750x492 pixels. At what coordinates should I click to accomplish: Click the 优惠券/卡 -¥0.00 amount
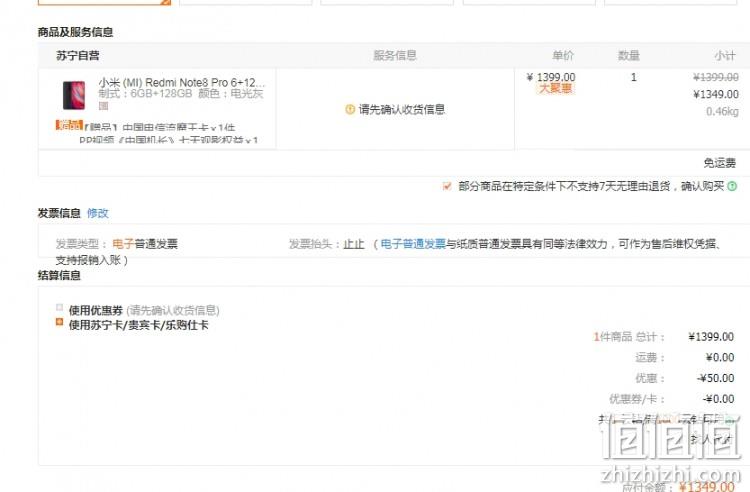coord(718,399)
